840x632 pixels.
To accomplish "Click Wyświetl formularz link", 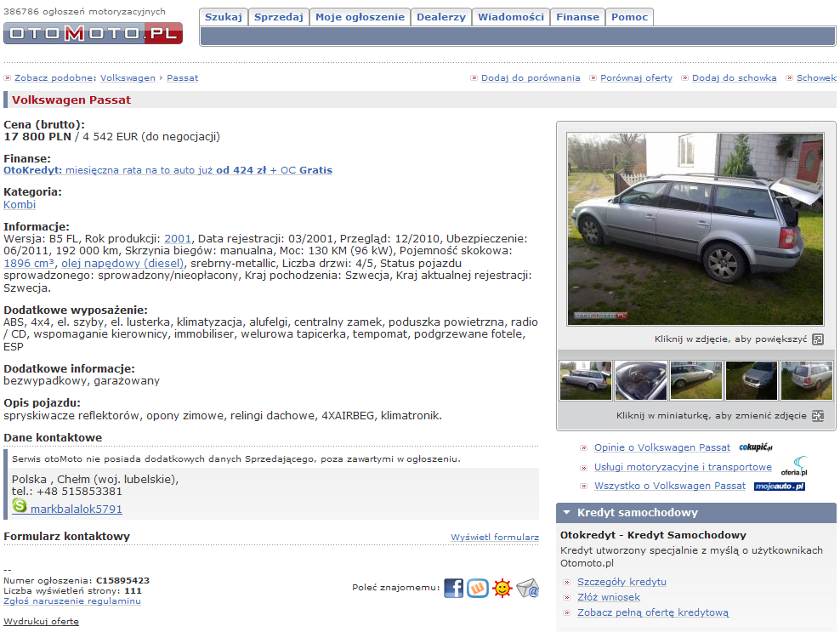I will tap(495, 537).
